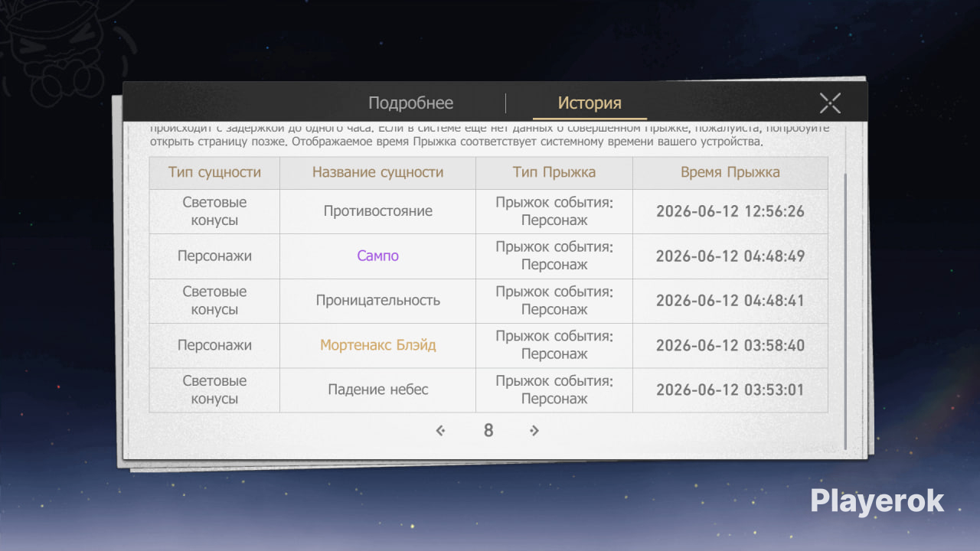980x551 pixels.
Task: Click timestamp 2026-06-12 12:56:26
Action: (730, 211)
